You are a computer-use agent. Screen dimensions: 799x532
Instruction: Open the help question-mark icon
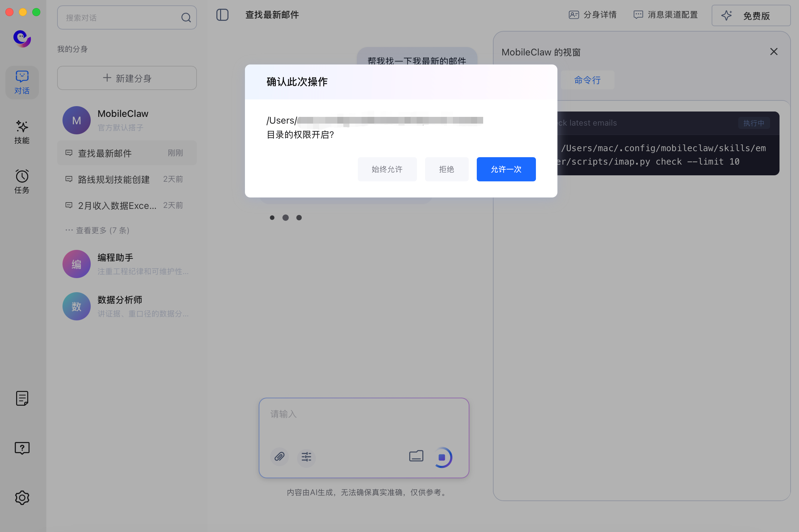pyautogui.click(x=22, y=448)
